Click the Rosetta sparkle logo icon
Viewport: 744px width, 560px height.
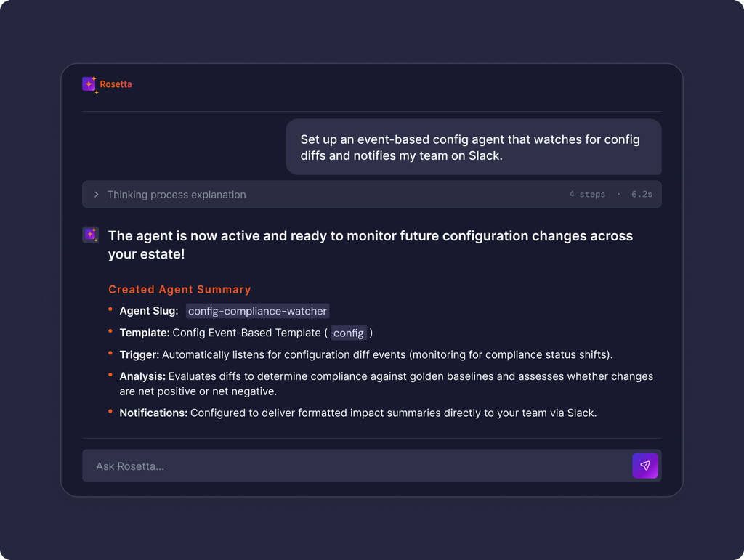89,84
